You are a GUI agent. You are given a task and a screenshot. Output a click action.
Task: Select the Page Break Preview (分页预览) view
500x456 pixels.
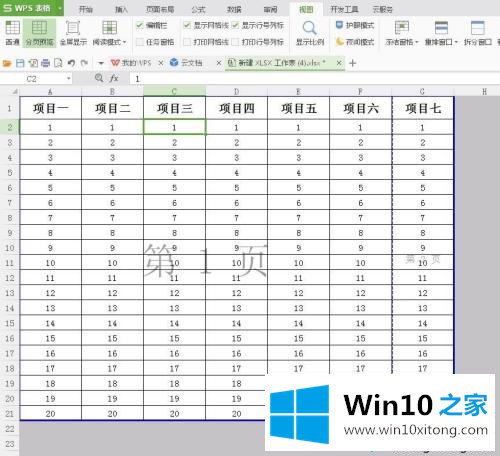click(x=39, y=33)
